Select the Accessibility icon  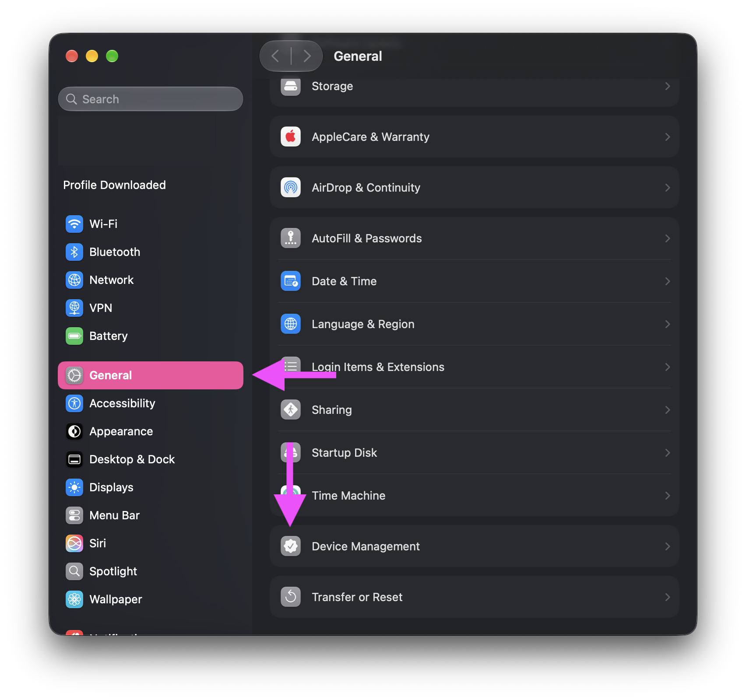coord(74,403)
